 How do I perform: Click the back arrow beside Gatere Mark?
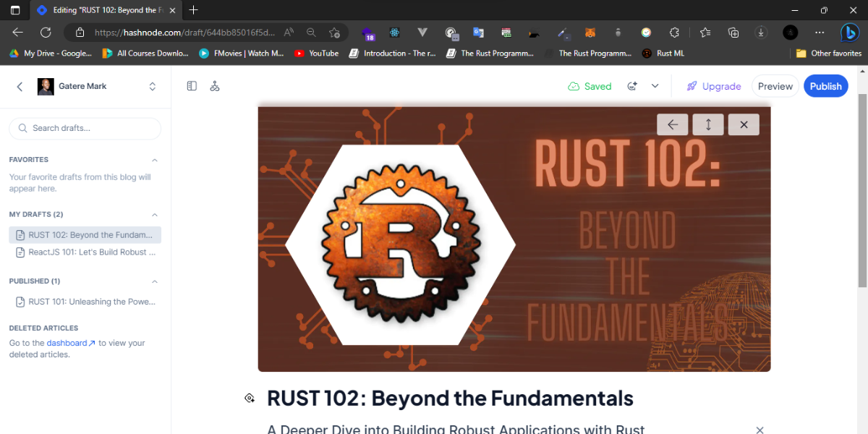pyautogui.click(x=20, y=86)
